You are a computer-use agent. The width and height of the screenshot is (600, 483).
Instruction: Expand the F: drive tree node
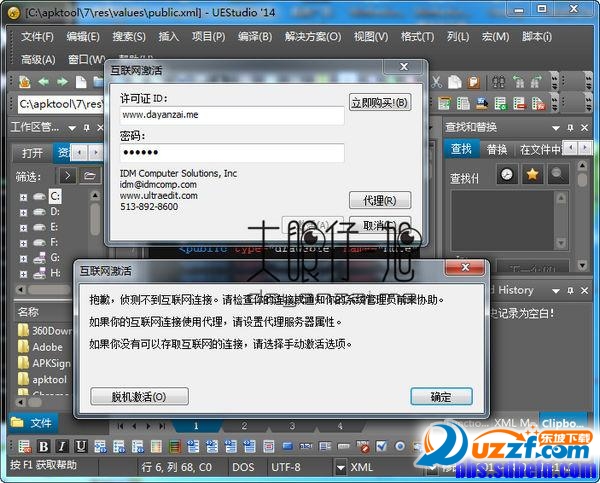tap(23, 243)
